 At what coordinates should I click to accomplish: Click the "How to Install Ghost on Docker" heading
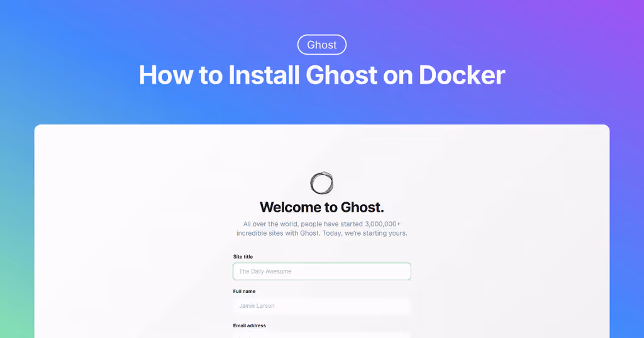[321, 75]
